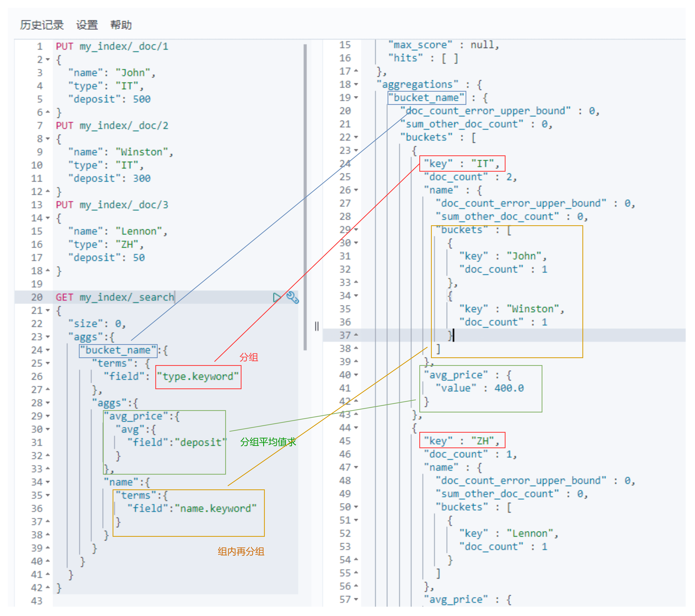Screen dimensions: 695x616
Task: Open the 设置 menu
Action: point(87,25)
